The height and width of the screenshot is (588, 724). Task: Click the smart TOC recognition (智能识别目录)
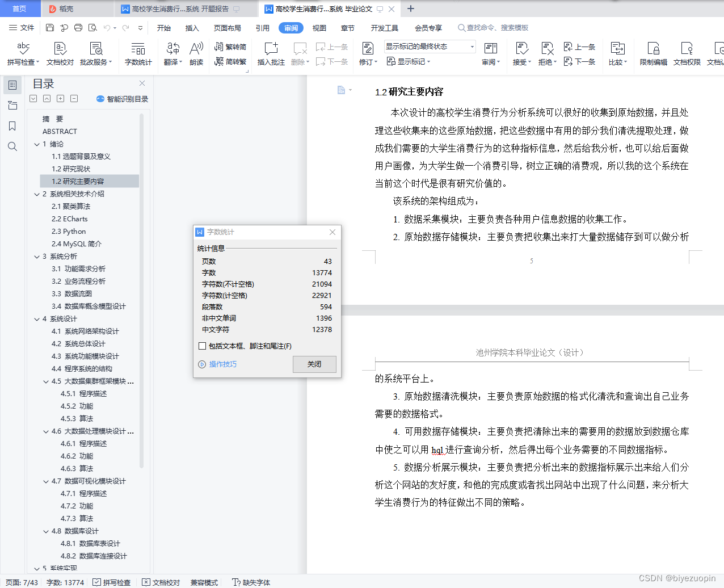(x=122, y=99)
